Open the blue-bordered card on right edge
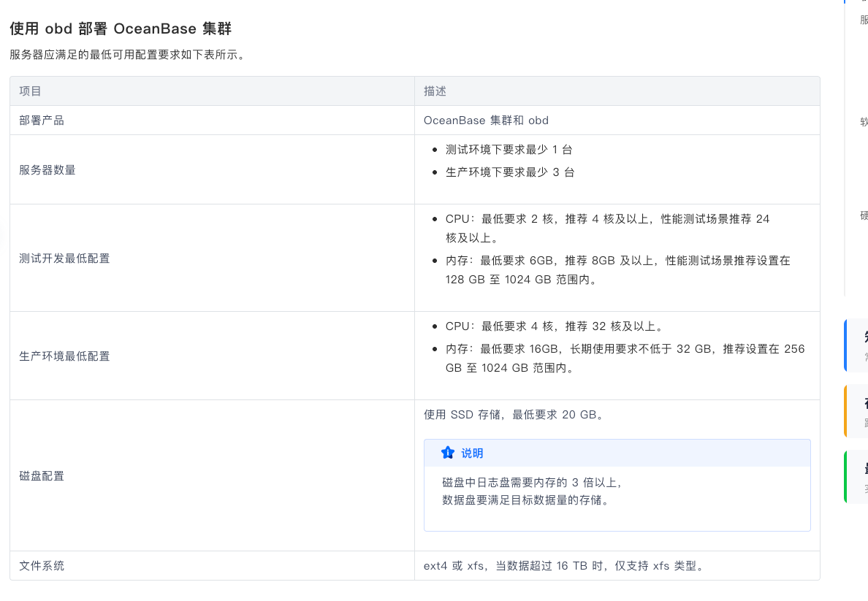 [x=856, y=345]
